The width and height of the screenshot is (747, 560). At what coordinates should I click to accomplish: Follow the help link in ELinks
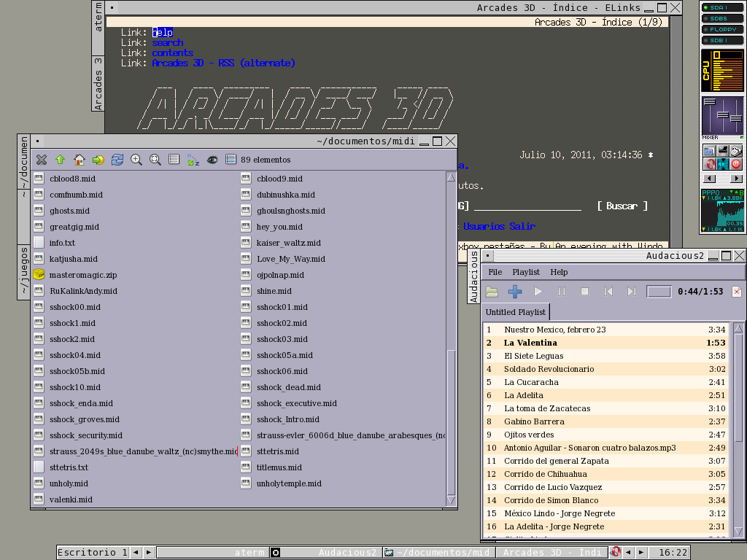click(163, 32)
